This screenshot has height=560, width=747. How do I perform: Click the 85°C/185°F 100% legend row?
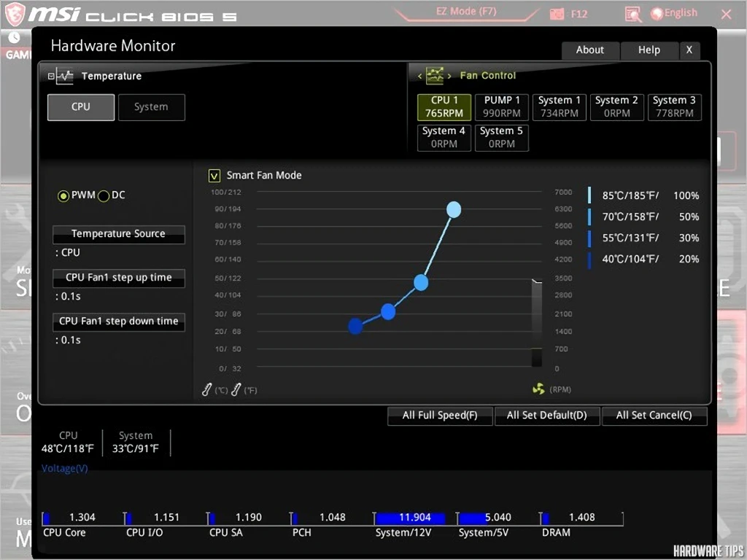click(x=643, y=195)
